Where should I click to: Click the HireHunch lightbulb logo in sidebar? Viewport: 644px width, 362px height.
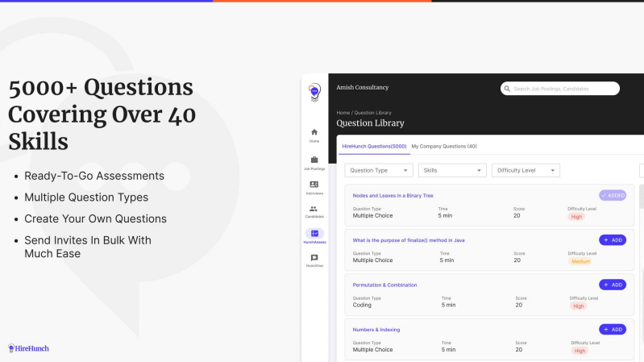(314, 93)
